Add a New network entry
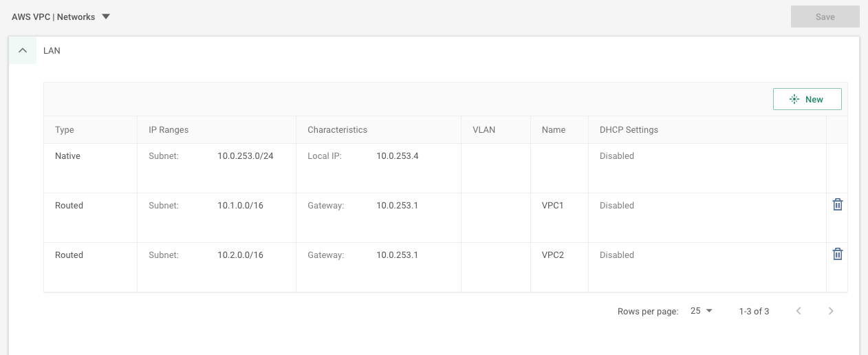The width and height of the screenshot is (868, 355). point(807,99)
